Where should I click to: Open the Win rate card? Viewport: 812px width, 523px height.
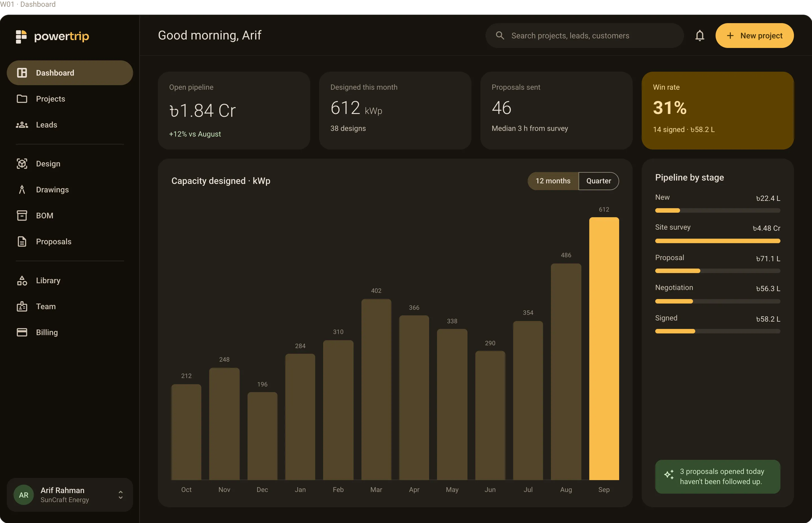coord(718,110)
